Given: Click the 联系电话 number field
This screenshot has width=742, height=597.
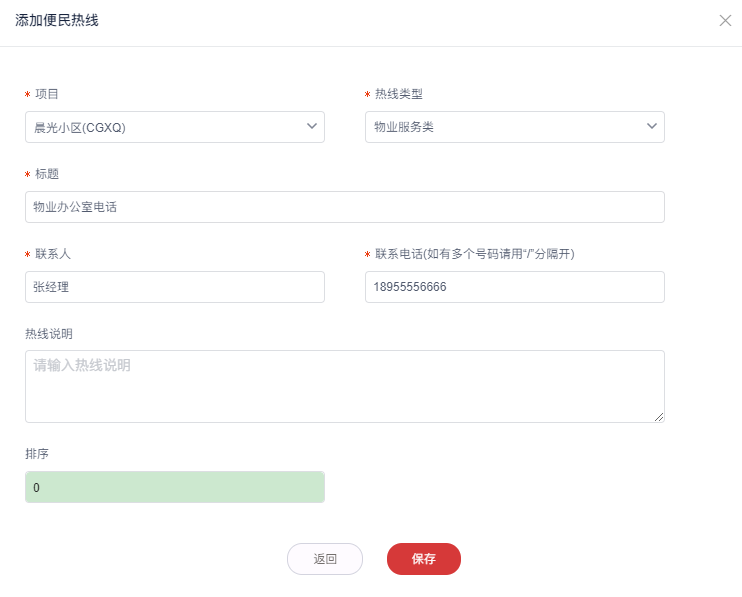Looking at the screenshot, I should click(x=514, y=287).
